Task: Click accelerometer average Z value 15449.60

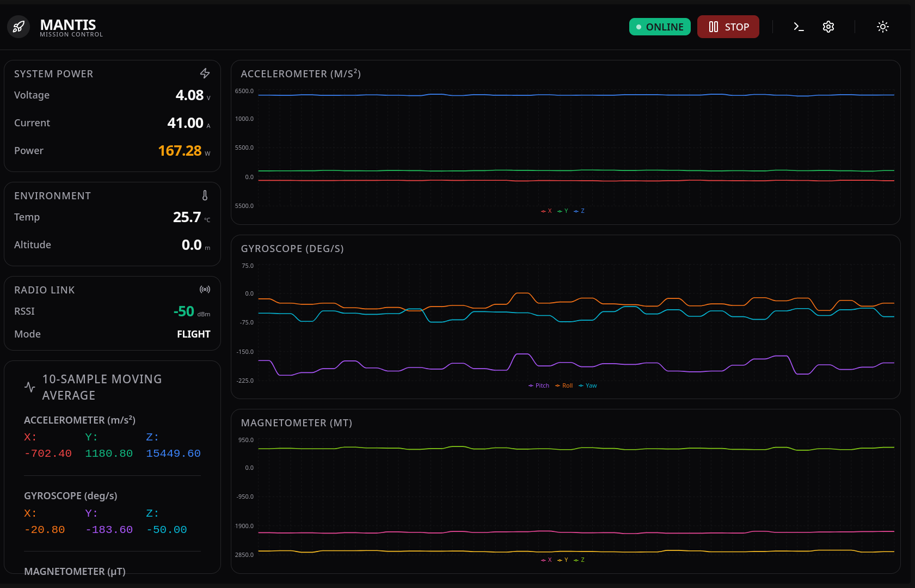Action: (173, 454)
